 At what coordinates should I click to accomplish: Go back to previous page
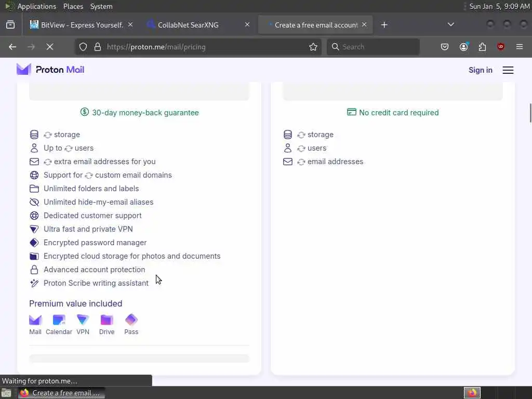12,47
